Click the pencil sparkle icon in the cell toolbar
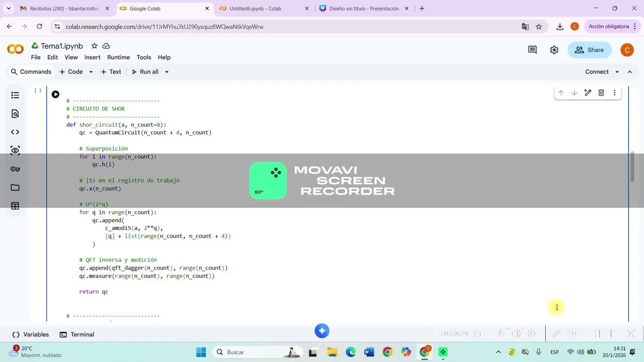This screenshot has width=644, height=362. [588, 93]
